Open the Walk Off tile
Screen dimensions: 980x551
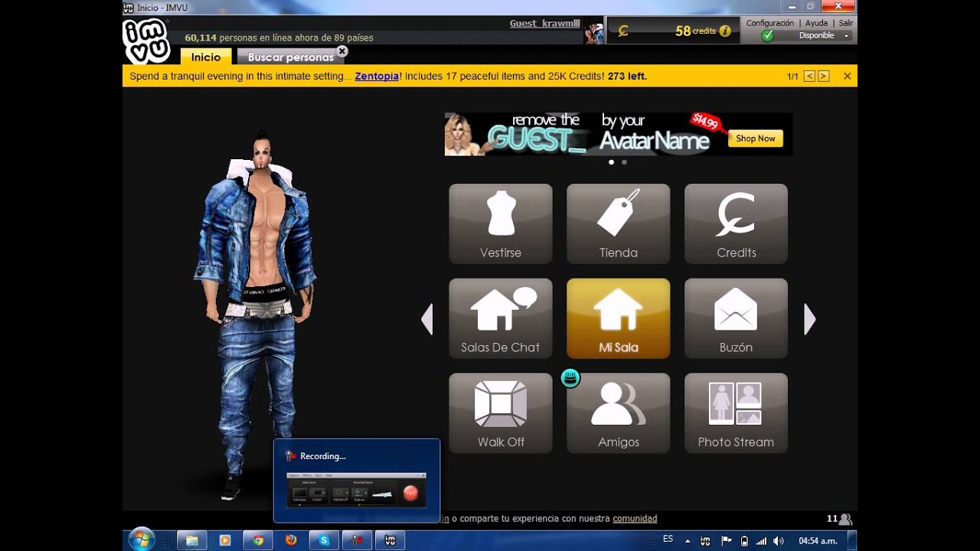[501, 413]
